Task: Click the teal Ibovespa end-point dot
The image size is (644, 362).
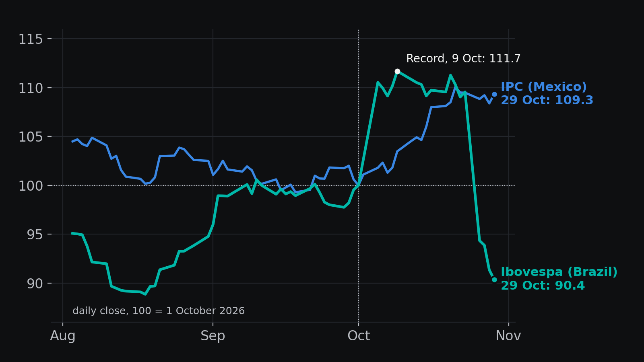Action: coord(494,280)
